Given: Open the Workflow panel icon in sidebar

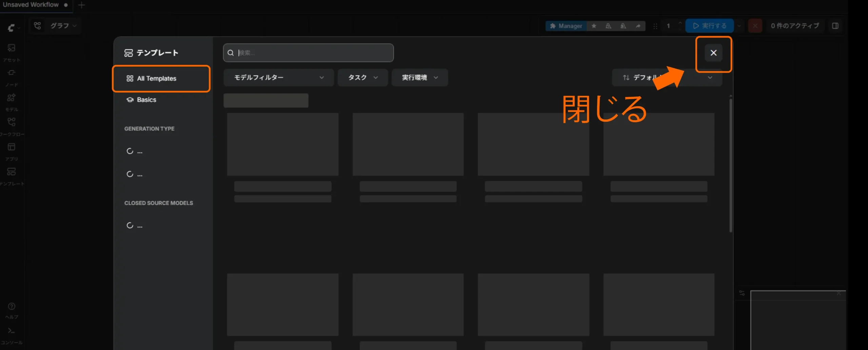Looking at the screenshot, I should (x=12, y=122).
